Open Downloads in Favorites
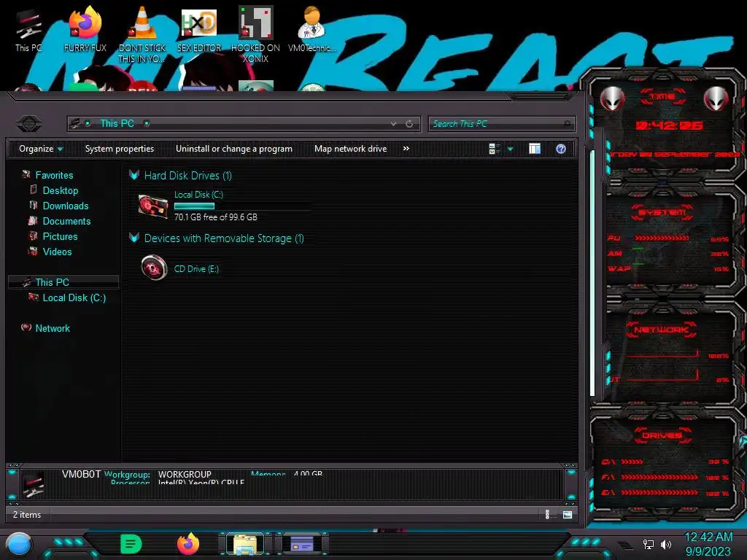 pyautogui.click(x=65, y=206)
